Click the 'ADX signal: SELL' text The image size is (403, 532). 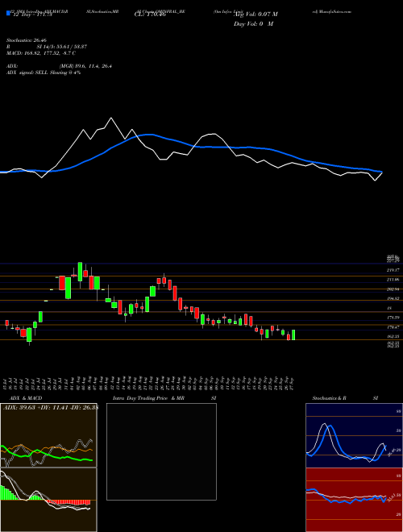tap(27, 73)
